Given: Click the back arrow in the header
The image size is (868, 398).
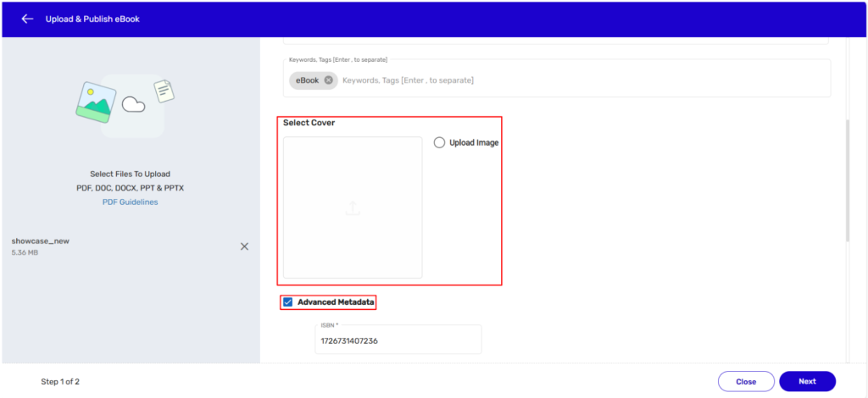Looking at the screenshot, I should 27,19.
